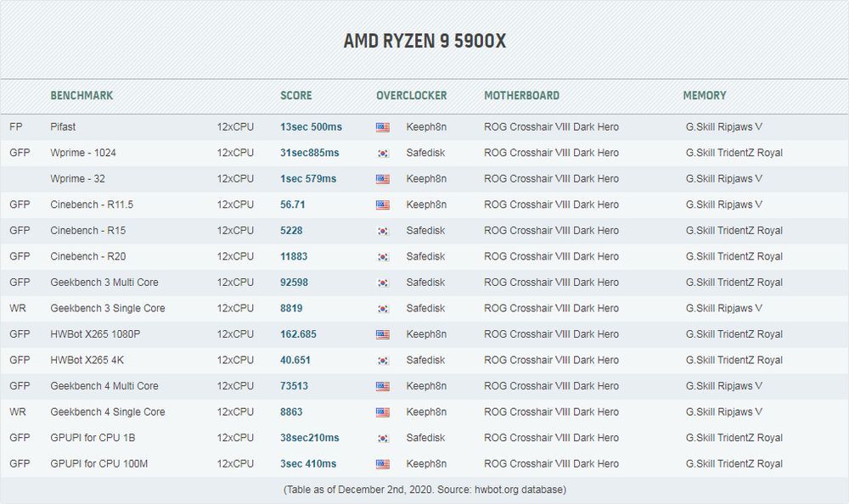Open the Wprime - 1024 score 31sec885ms
The width and height of the screenshot is (849, 504).
click(309, 154)
